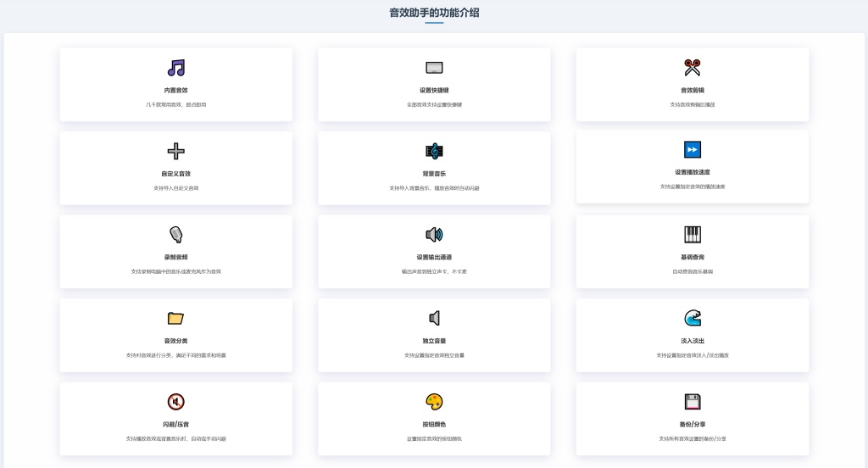This screenshot has height=468, width=868.
Task: Open the sheet music icon for 背景音乐
Action: pos(434,151)
